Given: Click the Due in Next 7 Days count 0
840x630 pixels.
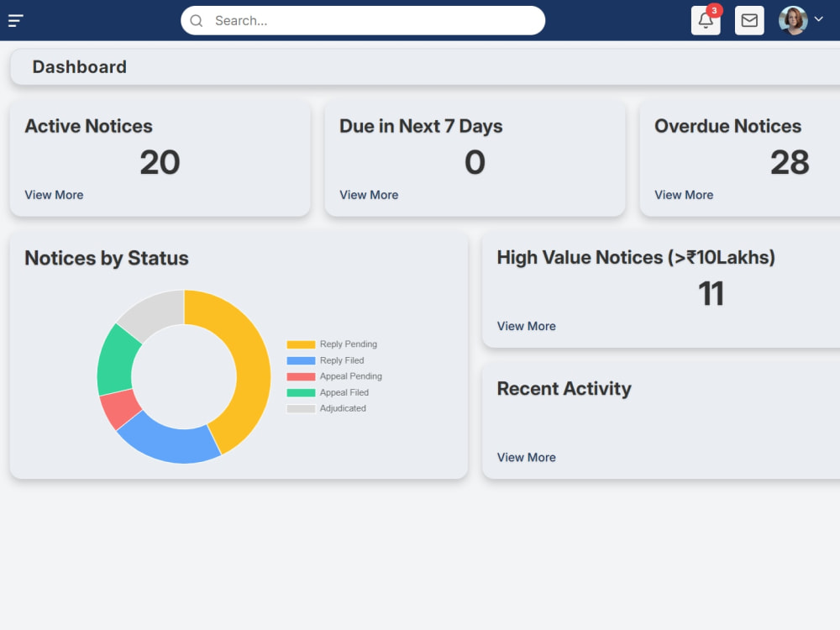Looking at the screenshot, I should 475,162.
